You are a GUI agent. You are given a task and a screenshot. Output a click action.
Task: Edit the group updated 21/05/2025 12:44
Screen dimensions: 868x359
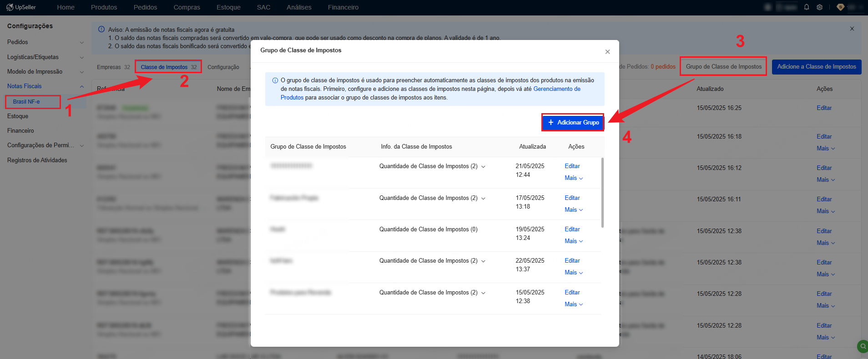(572, 166)
